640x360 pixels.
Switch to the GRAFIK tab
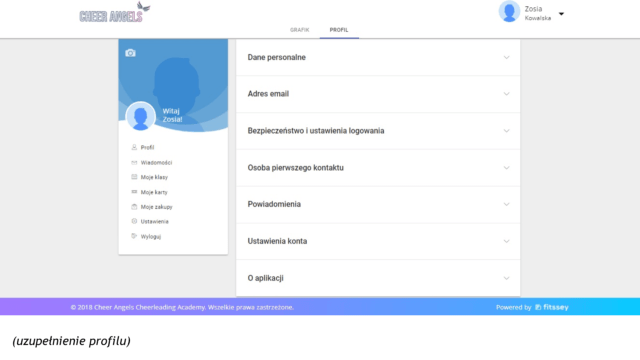point(300,30)
